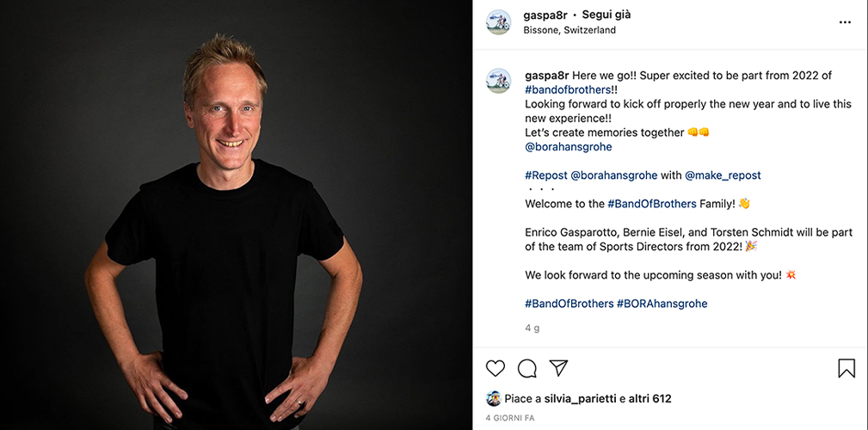Open the gaspa8r username in header

click(x=545, y=15)
